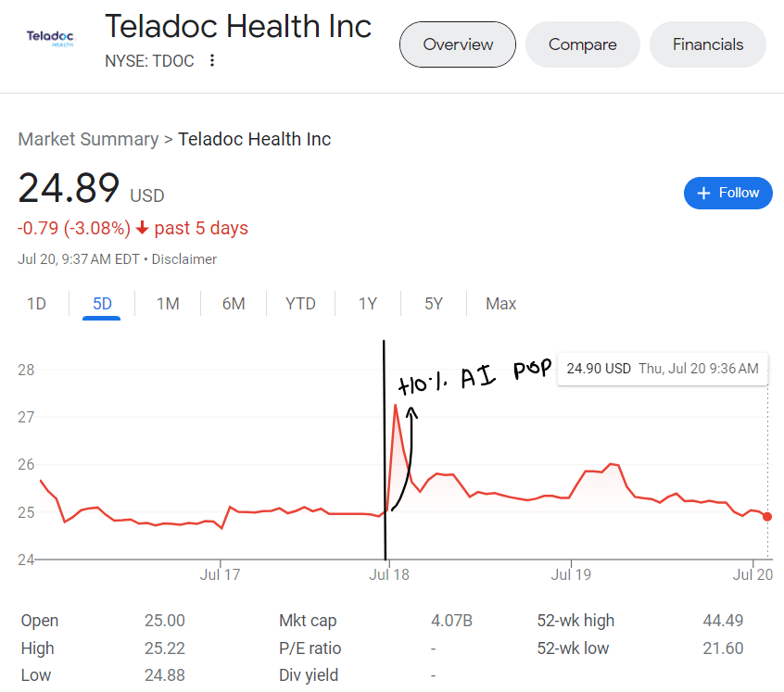Switch to the 1D chart view
Viewport: 784px width, 692px height.
36,304
